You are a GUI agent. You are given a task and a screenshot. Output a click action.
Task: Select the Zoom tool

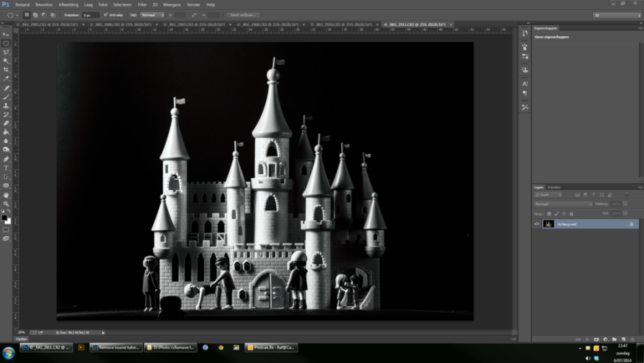[x=6, y=204]
